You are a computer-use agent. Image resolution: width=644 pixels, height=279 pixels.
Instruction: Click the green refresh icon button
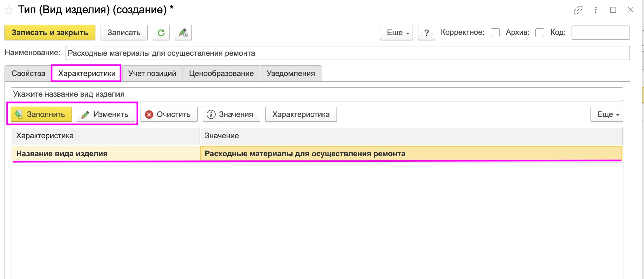tap(161, 33)
